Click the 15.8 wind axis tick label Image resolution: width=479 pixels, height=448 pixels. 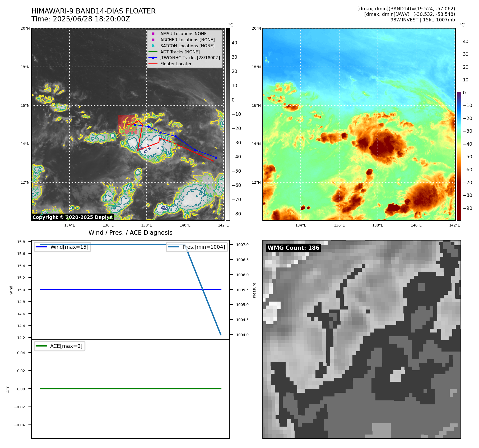point(21,242)
